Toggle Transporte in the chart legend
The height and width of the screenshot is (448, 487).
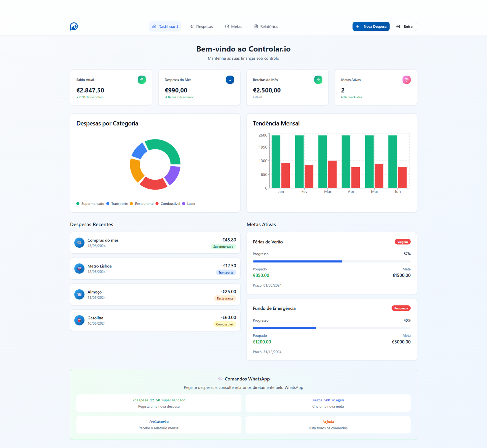117,204
